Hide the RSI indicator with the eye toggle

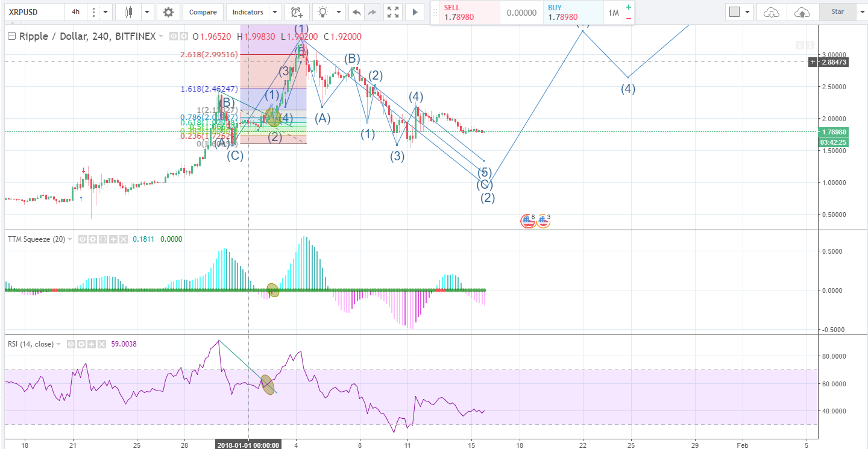71,344
